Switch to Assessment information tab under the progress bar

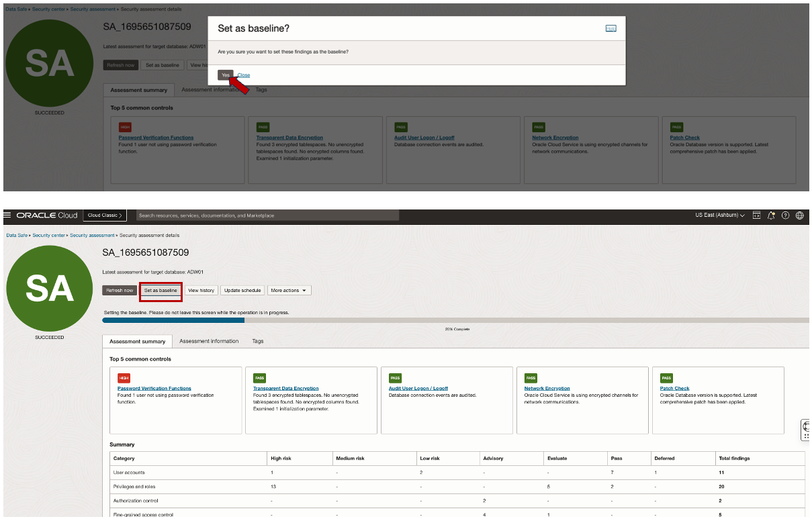pos(209,341)
